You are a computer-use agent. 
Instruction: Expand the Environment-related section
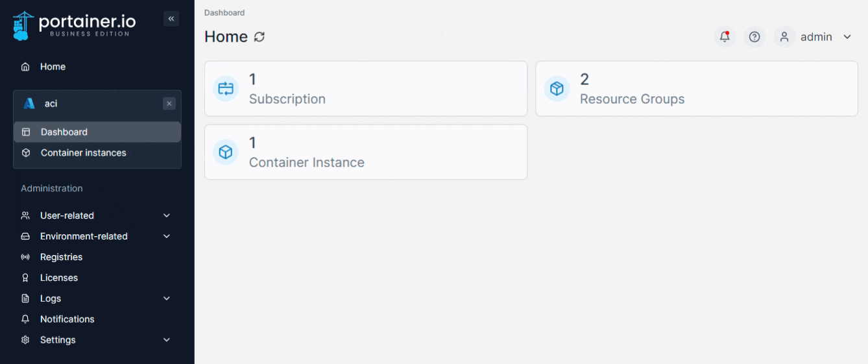tap(166, 236)
